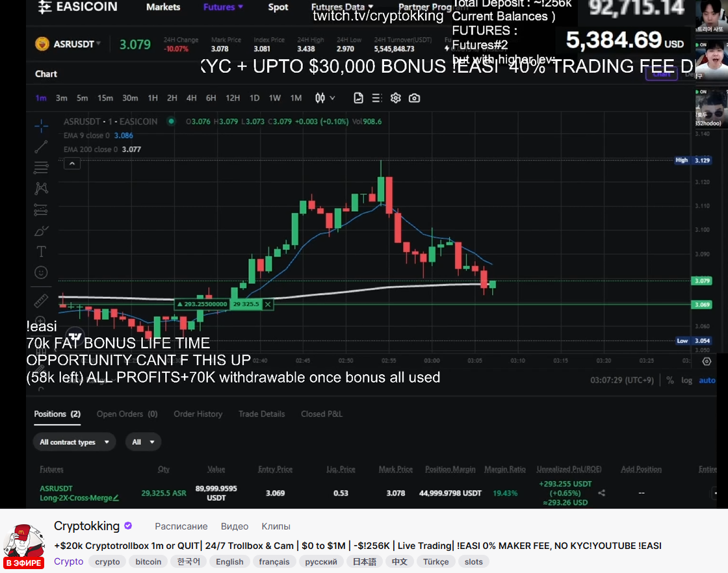Screen dimensions: 728x573
Task: Open the Клипы channel tab
Action: click(x=276, y=526)
